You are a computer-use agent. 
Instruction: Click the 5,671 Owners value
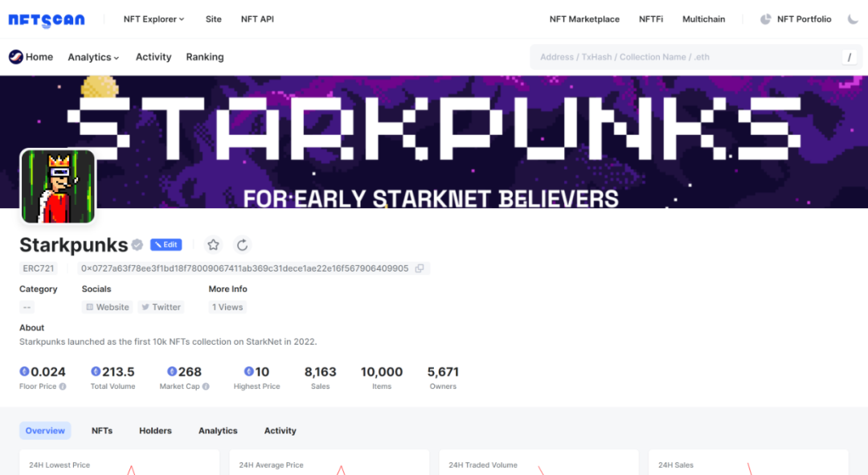pos(443,371)
